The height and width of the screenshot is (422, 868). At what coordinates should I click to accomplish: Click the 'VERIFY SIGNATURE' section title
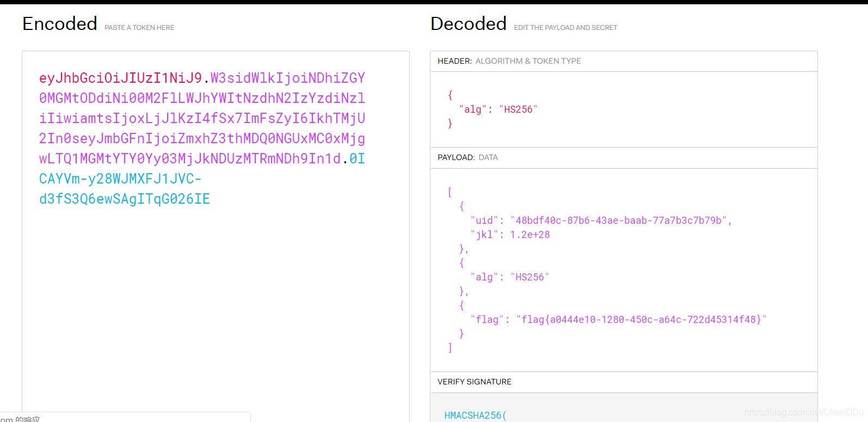pos(475,382)
